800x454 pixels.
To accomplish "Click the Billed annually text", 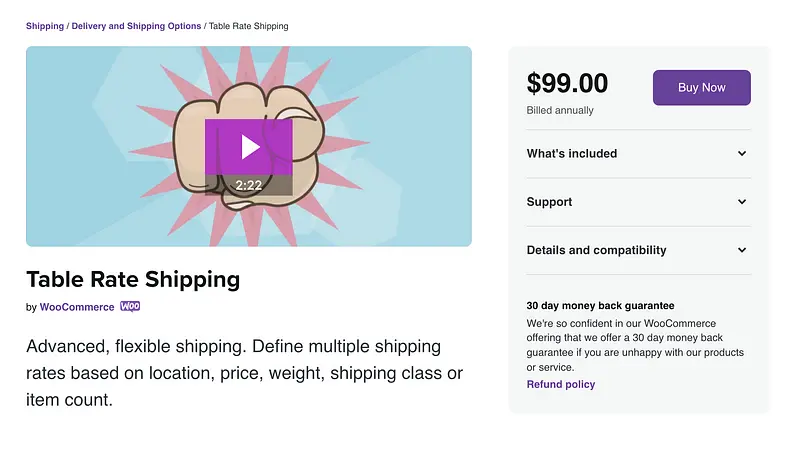I will click(x=560, y=110).
